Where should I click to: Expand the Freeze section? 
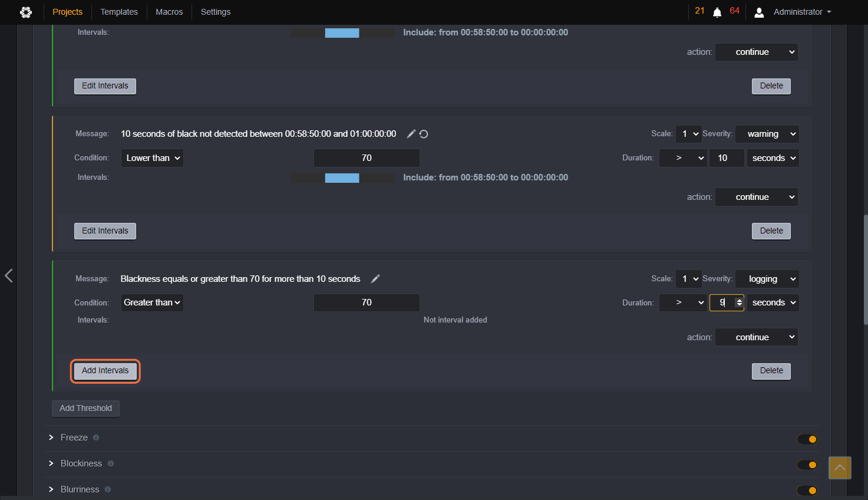pos(51,437)
